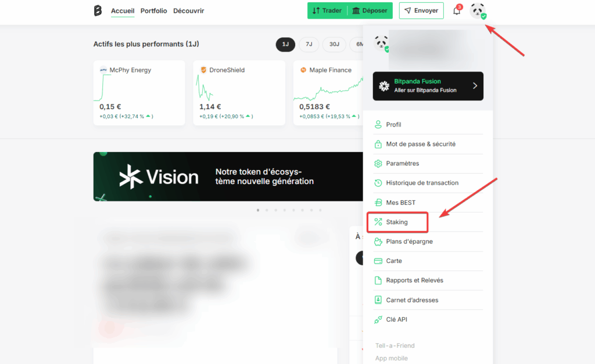Screen dimensions: 595x364
Task: Open Mes BEST menu entry
Action: (x=428, y=203)
